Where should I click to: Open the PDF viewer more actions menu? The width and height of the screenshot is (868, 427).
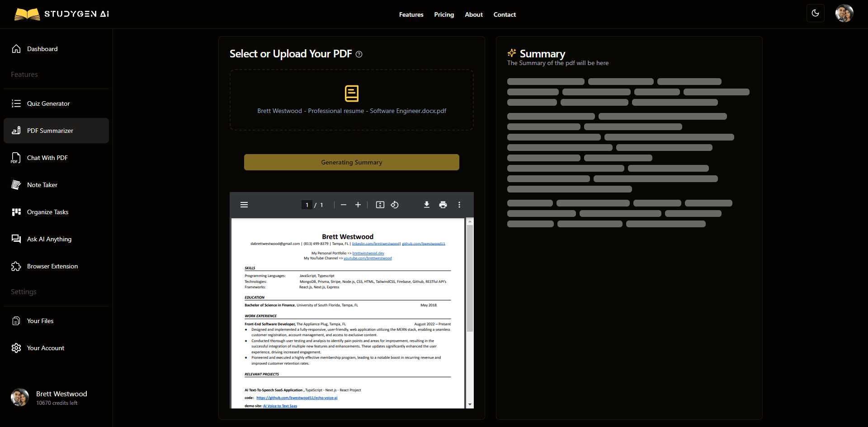click(459, 205)
